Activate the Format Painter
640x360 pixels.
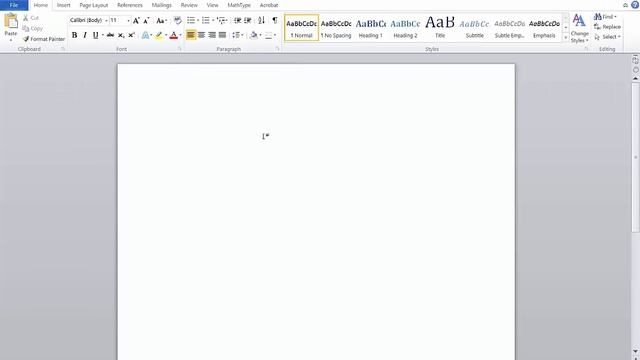(x=44, y=39)
